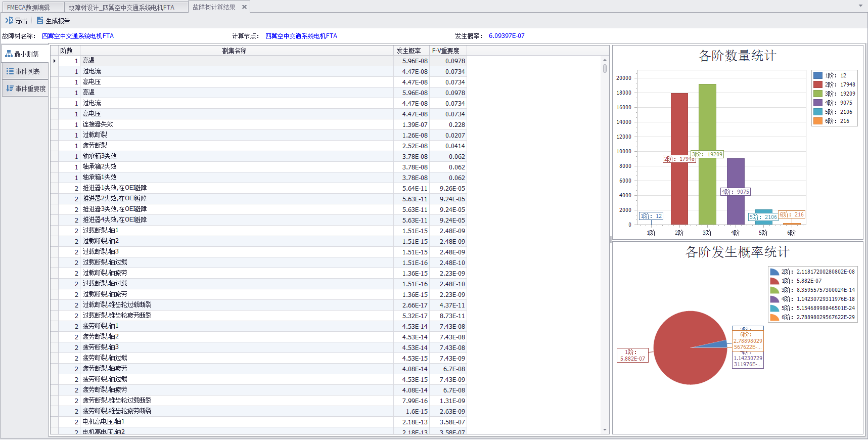Screen dimensions: 868x440
Task: Switch to the FMECA数据编辑 tab
Action: pos(28,8)
